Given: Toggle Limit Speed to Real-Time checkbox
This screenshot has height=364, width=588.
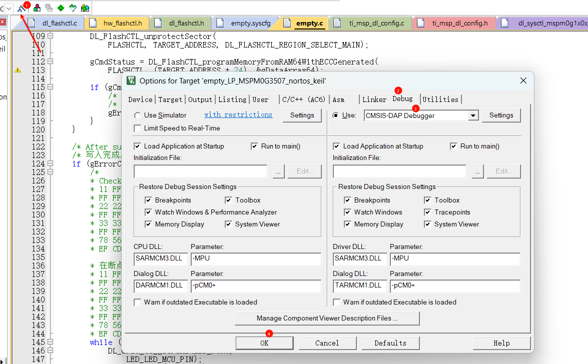Looking at the screenshot, I should click(137, 128).
